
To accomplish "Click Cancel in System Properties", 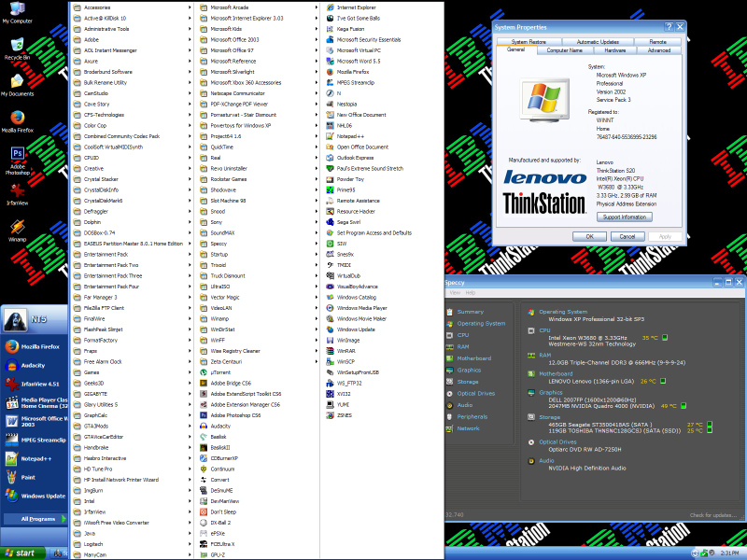I will (x=627, y=237).
